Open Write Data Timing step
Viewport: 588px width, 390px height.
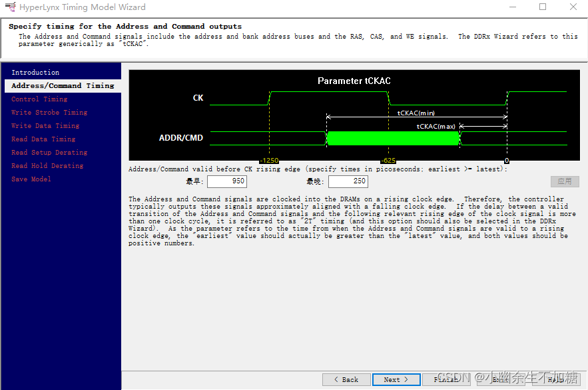(45, 126)
